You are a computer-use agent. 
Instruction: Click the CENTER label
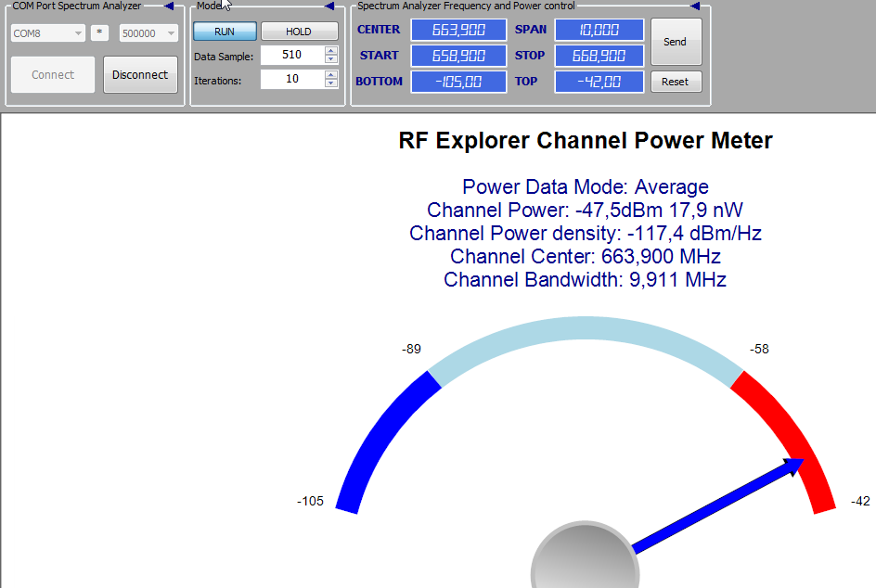pyautogui.click(x=379, y=30)
